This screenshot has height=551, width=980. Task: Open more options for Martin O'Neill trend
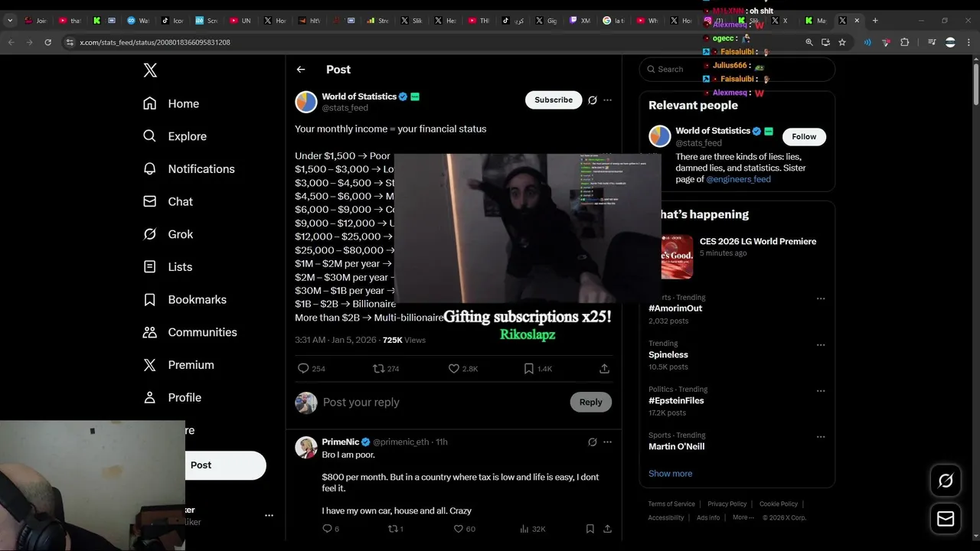821,437
